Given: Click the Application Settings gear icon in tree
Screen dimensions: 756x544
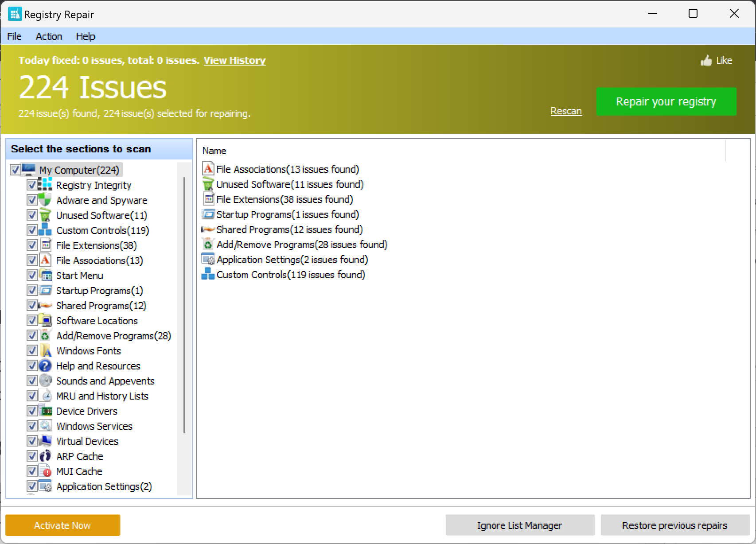Looking at the screenshot, I should [x=45, y=486].
